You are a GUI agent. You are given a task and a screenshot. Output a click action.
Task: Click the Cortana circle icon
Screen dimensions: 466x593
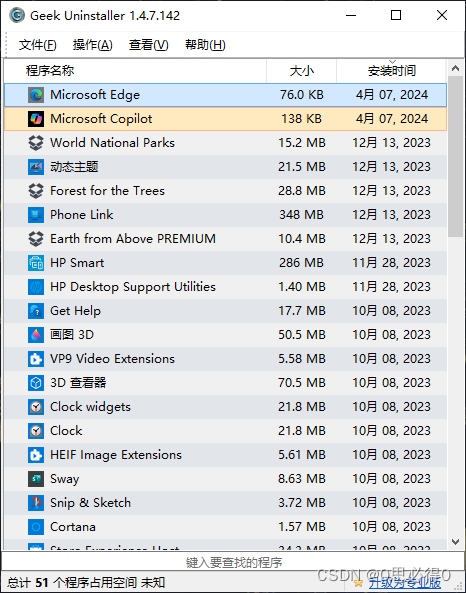pyautogui.click(x=36, y=527)
